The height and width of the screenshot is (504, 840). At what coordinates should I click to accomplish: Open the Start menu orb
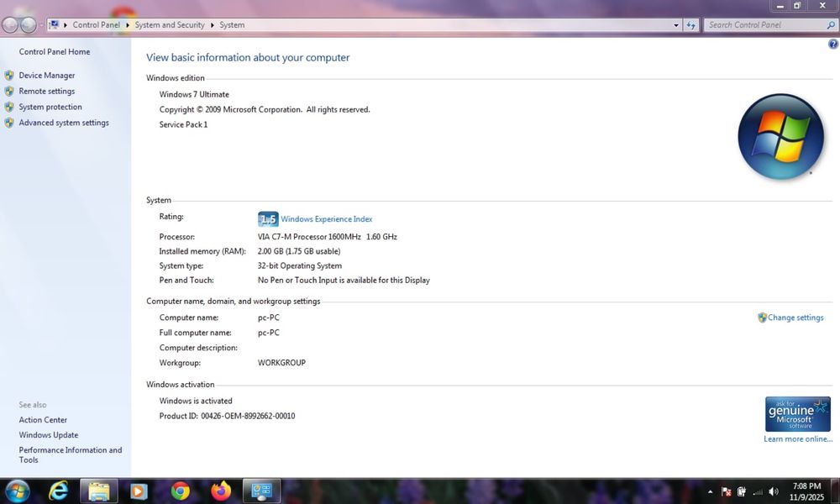(x=17, y=491)
